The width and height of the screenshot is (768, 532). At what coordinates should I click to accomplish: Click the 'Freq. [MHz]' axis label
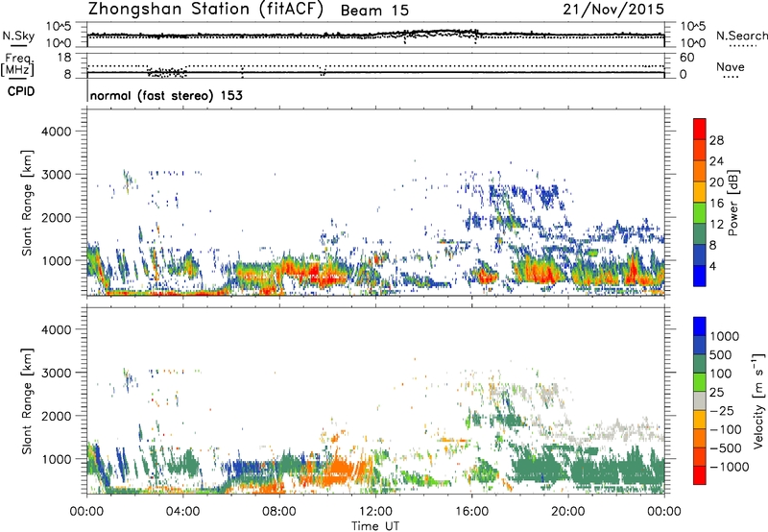17,65
